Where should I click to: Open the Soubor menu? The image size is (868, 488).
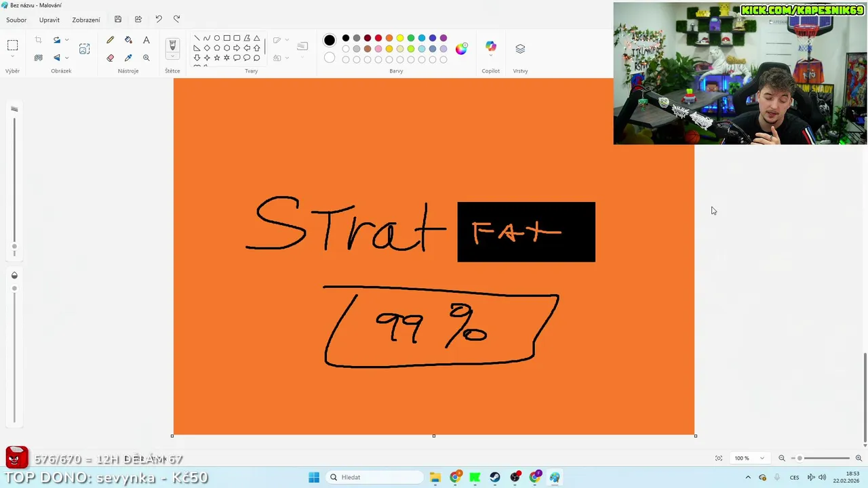[16, 20]
